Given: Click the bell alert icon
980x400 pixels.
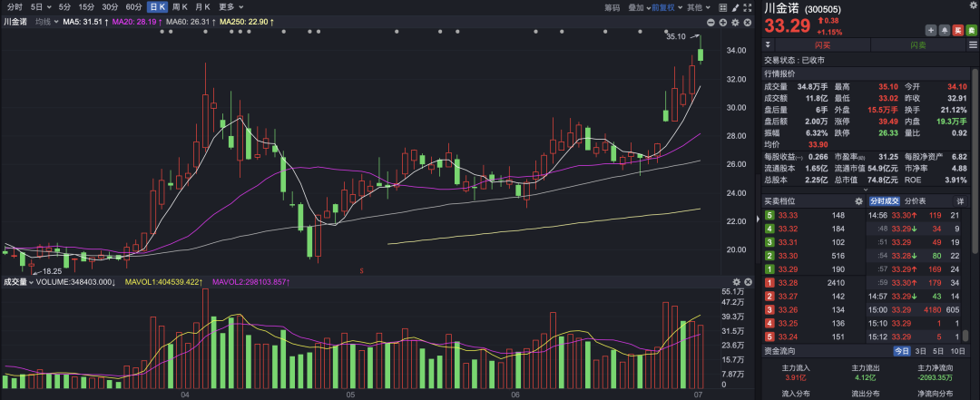Looking at the screenshot, I should [944, 30].
